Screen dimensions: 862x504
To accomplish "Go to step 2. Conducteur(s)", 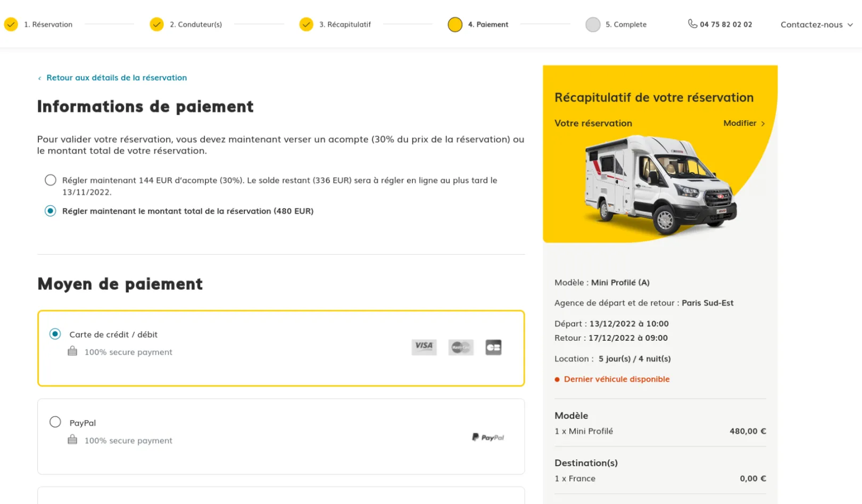I will 196,24.
